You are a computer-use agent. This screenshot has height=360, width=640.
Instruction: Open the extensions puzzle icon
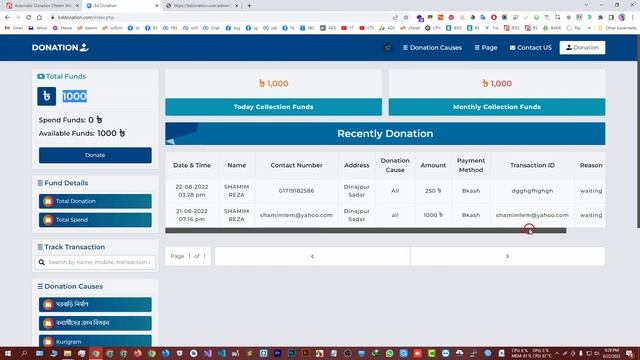coord(600,18)
